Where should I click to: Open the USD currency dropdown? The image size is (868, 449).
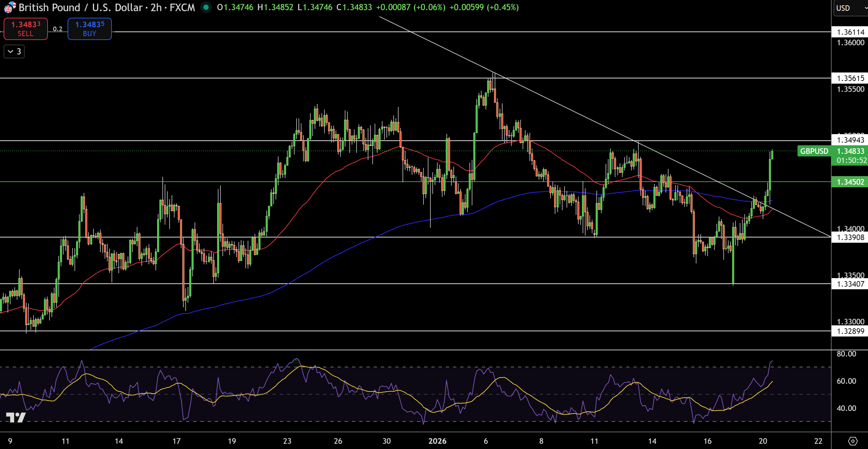[851, 8]
